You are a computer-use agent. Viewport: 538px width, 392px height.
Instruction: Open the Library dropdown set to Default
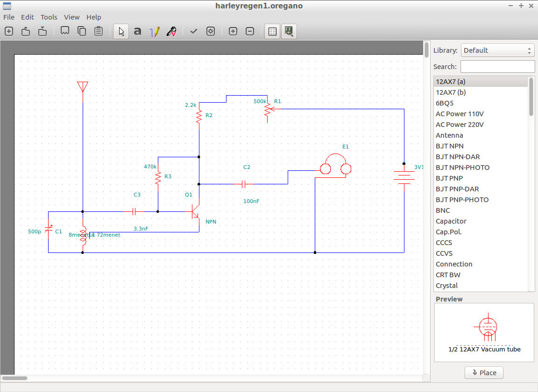pos(497,50)
